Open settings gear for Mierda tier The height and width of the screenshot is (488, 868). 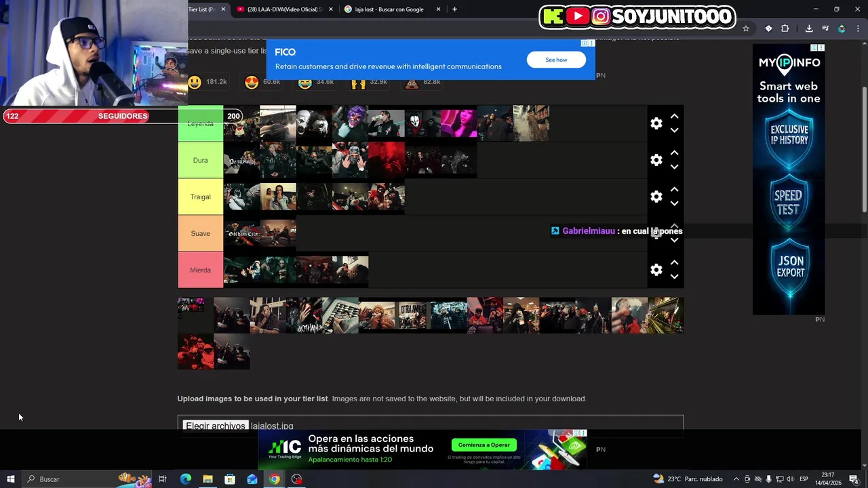point(656,270)
